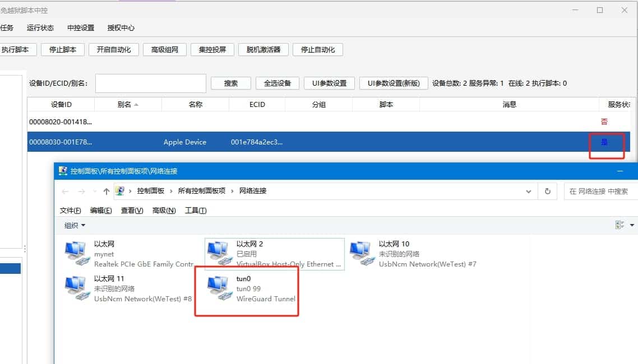
Task: Click 集控投屏 button
Action: pos(212,50)
